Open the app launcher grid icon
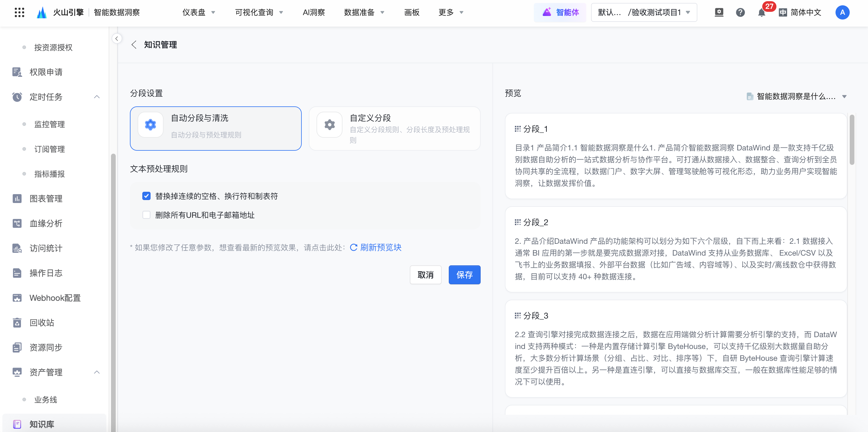 19,12
